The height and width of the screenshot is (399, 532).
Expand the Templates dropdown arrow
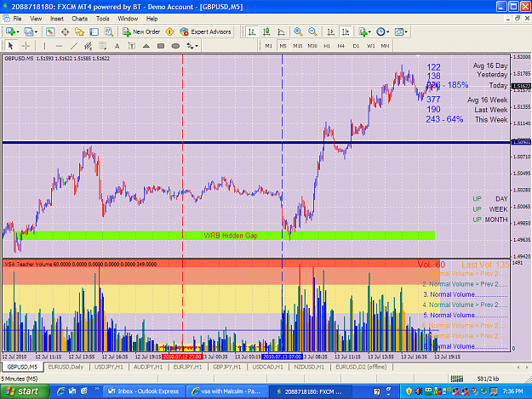(406, 31)
